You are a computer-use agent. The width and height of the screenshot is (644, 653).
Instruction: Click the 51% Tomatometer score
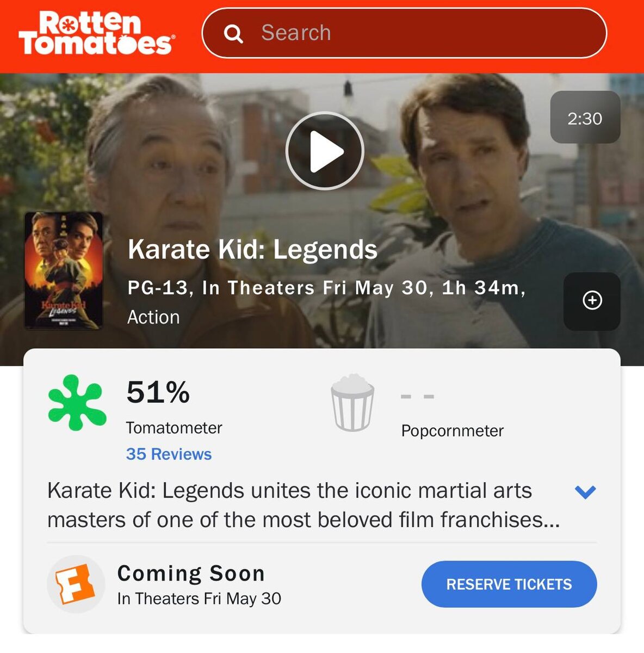click(158, 392)
